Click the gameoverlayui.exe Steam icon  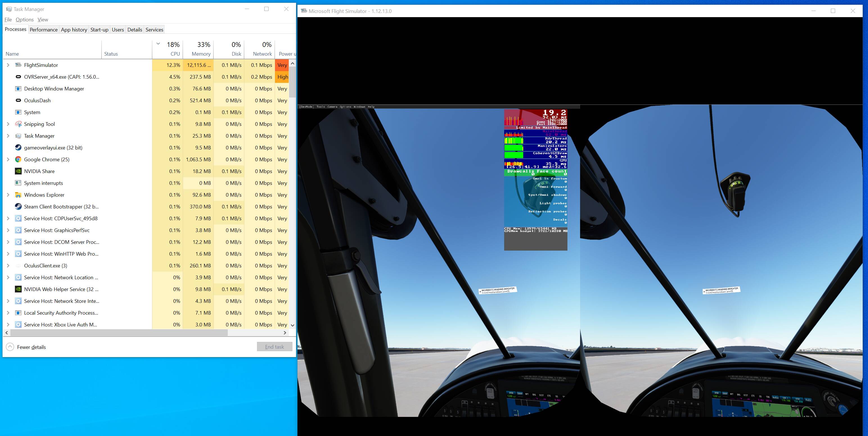tap(18, 147)
